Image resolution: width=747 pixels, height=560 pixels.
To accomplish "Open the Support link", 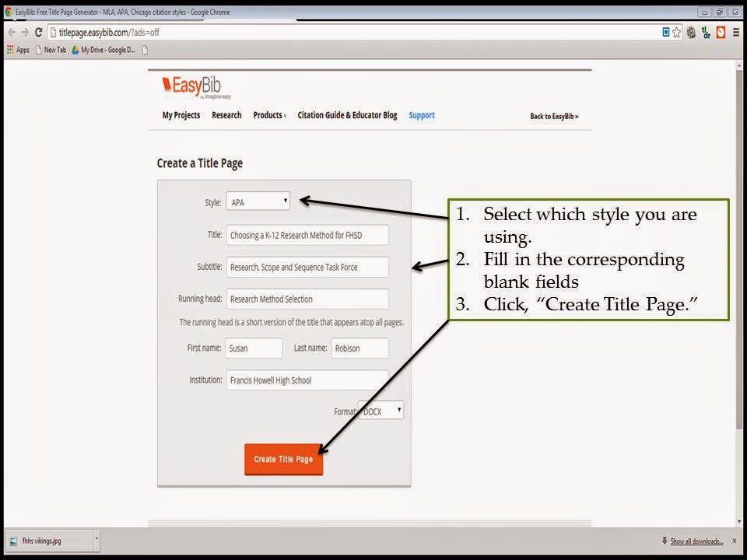I will (422, 115).
